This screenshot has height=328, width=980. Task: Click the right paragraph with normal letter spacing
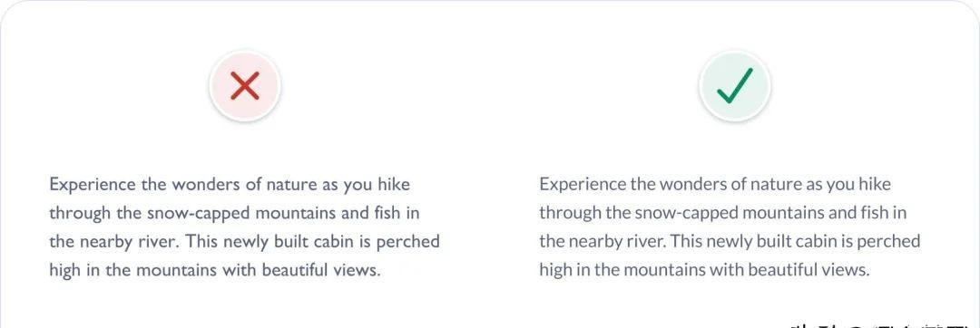pos(730,227)
